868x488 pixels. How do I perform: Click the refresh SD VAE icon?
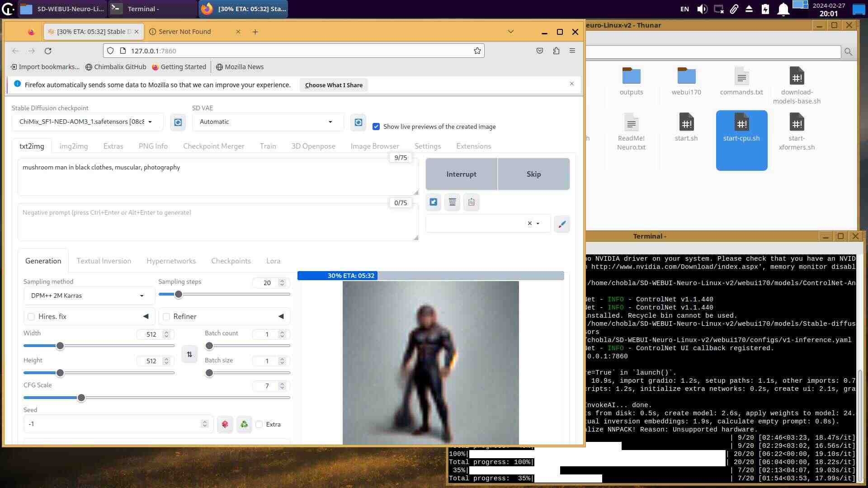[x=358, y=122]
